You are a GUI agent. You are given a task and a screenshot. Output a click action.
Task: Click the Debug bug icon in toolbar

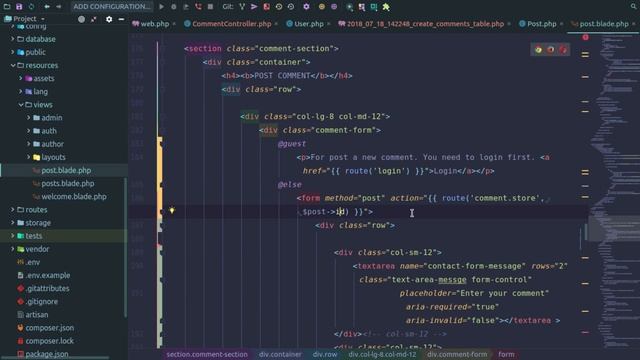[174, 7]
